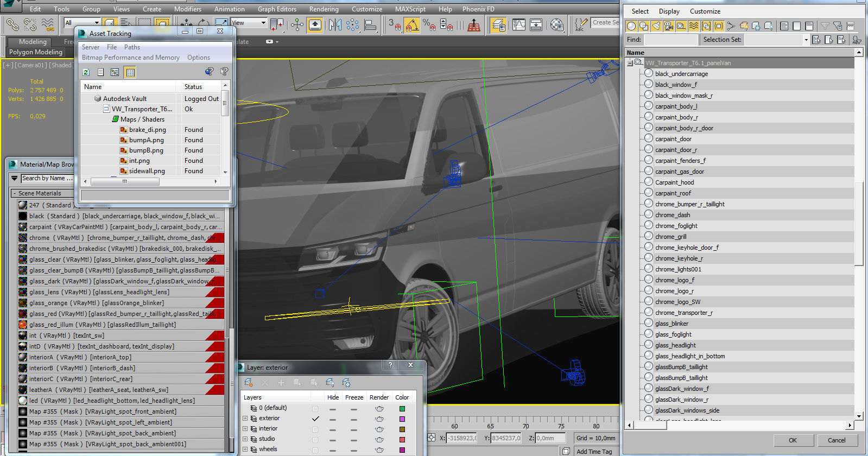The width and height of the screenshot is (868, 456).
Task: Toggle the Isolate Selection icon near coordinates
Action: (x=431, y=438)
